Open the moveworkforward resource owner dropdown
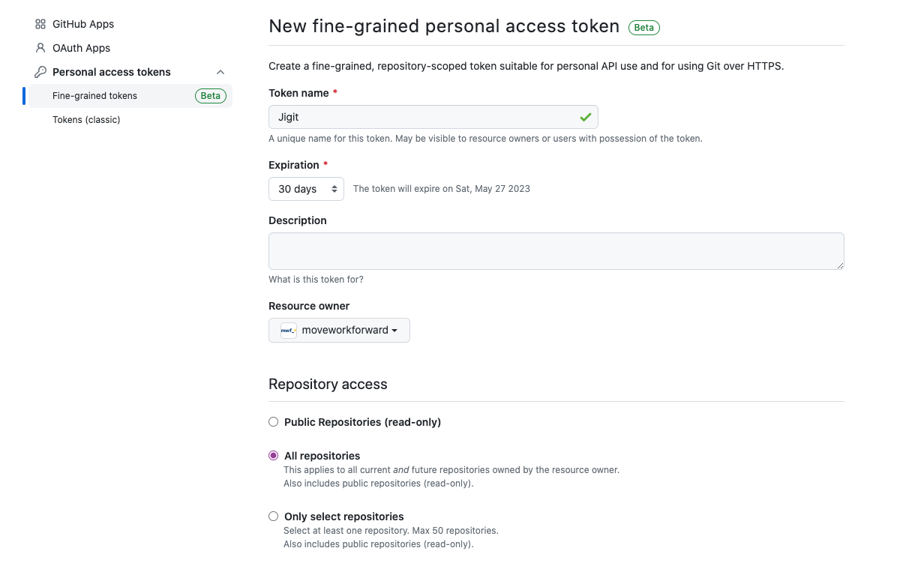 coord(339,331)
